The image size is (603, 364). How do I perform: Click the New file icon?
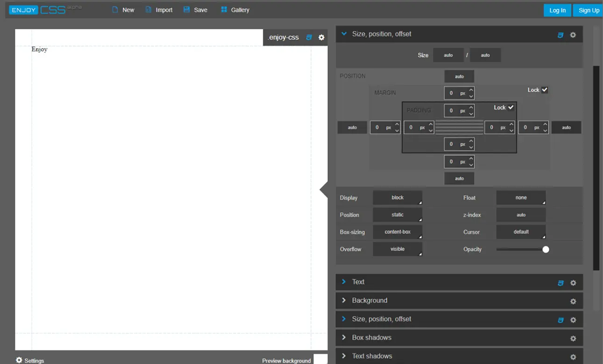point(115,9)
